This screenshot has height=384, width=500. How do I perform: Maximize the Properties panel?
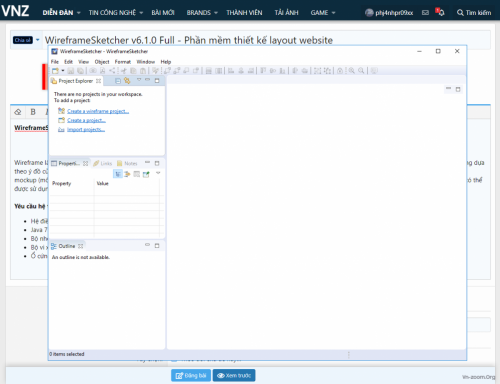[157, 163]
